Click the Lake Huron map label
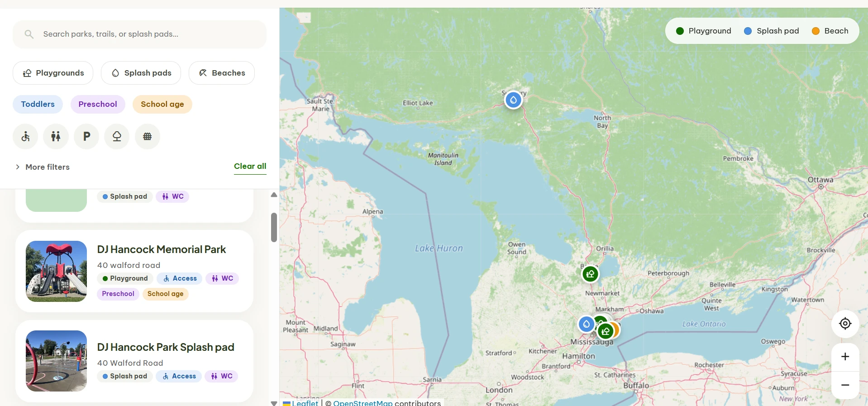This screenshot has width=868, height=406. click(x=439, y=248)
